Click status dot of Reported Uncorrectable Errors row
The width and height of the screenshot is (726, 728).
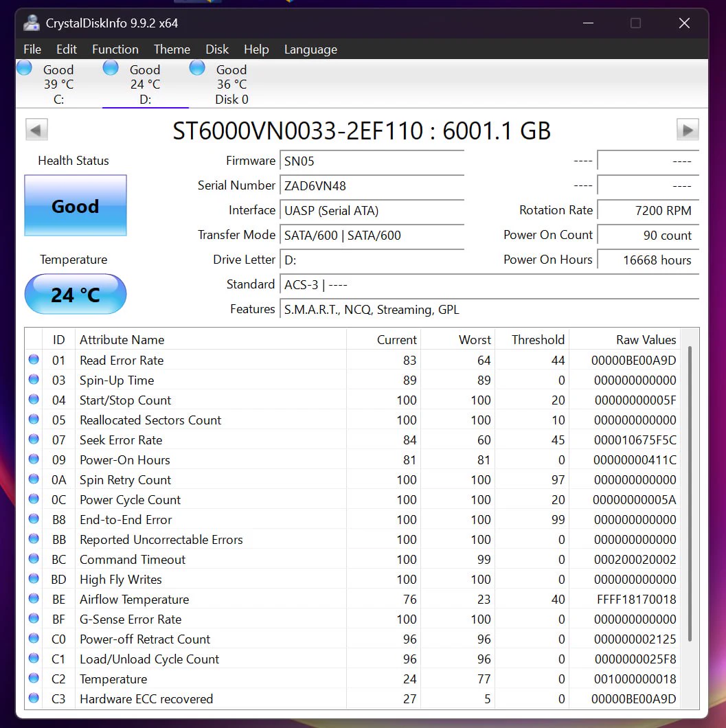click(x=34, y=538)
